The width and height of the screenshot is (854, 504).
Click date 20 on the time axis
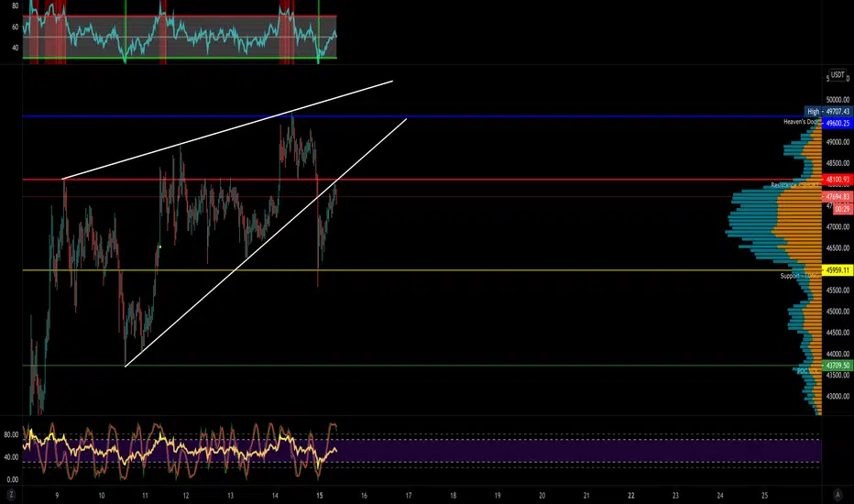tap(542, 495)
